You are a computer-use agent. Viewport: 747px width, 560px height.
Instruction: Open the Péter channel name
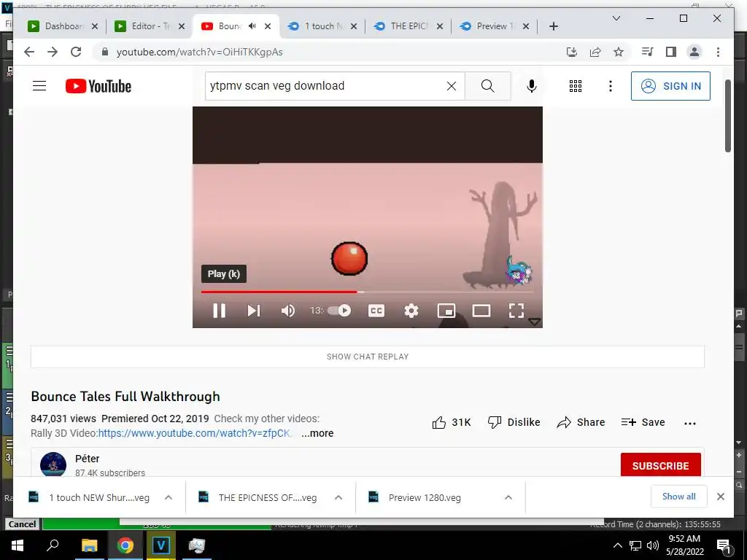(x=88, y=459)
